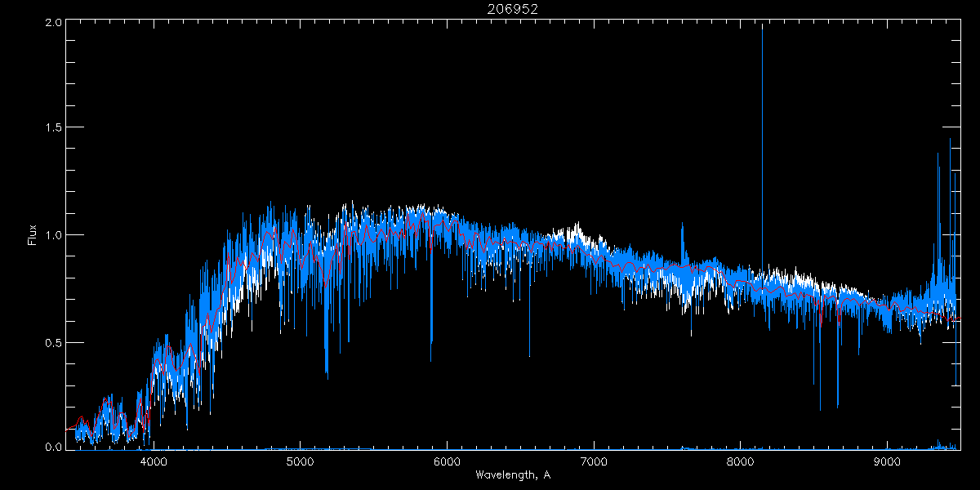Screen dimensions: 980x490
Task: Select the Flux y-axis label
Action: point(33,236)
